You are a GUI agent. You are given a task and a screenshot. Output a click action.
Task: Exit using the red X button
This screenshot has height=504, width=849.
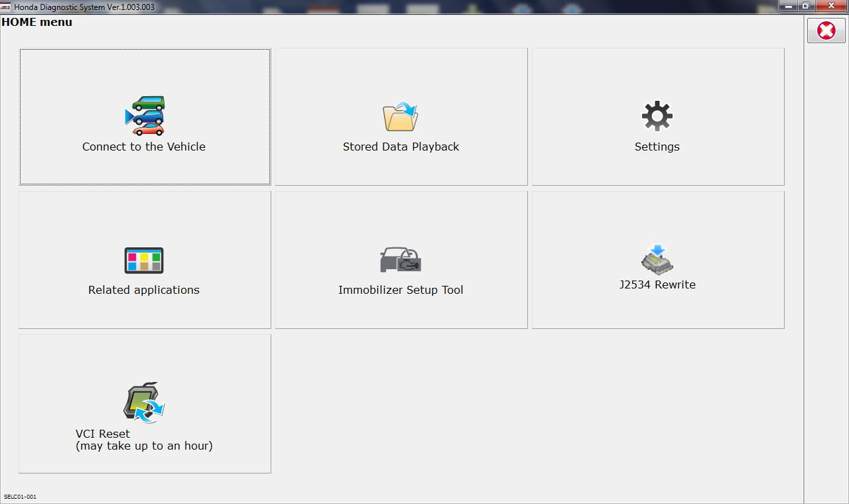(826, 31)
